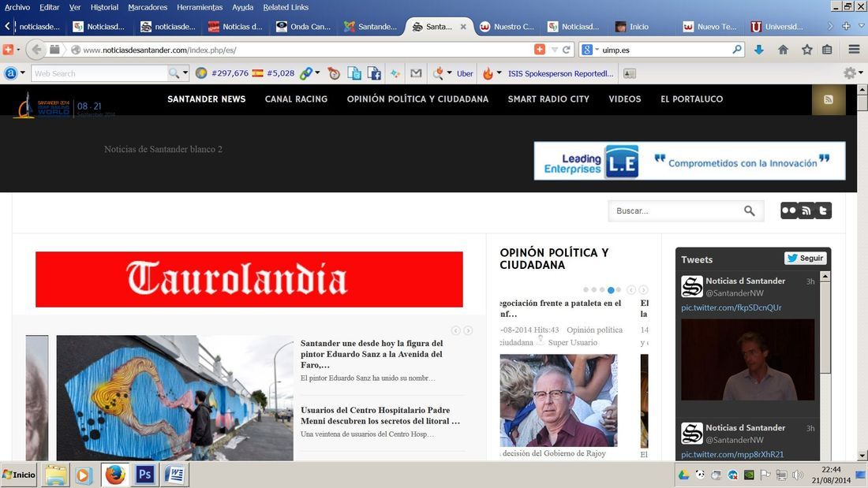This screenshot has height=488, width=868.
Task: Open the Firefox hamburger menu
Action: pyautogui.click(x=854, y=50)
